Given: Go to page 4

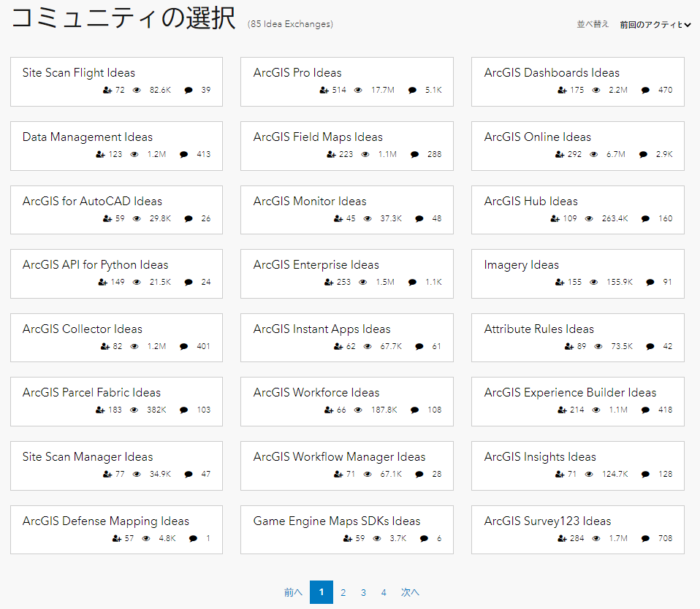Looking at the screenshot, I should pyautogui.click(x=384, y=592).
